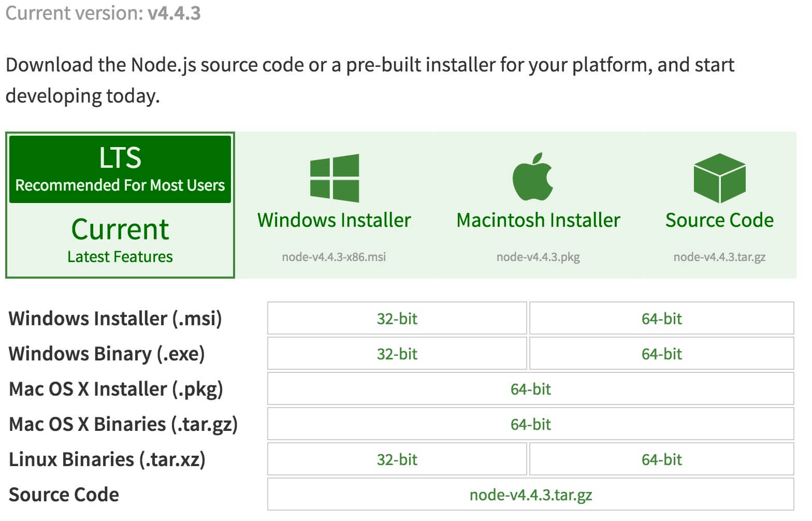
Task: Click the node-v4.4.3.pkg file label
Action: click(538, 256)
